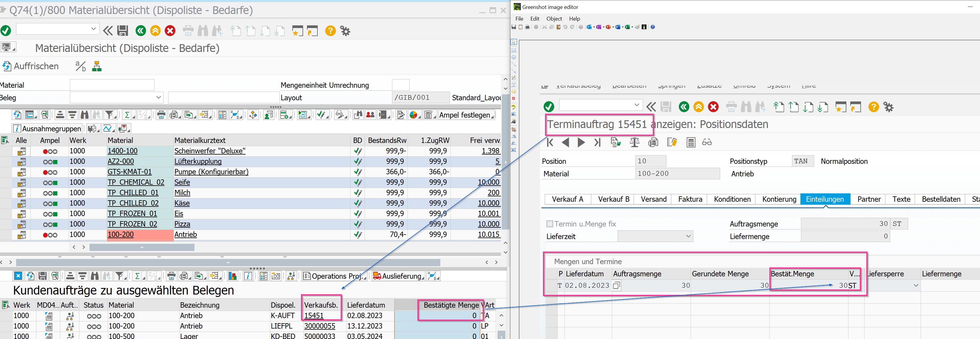Open the Lieferzeit dropdown list
The width and height of the screenshot is (980, 339).
coord(688,236)
